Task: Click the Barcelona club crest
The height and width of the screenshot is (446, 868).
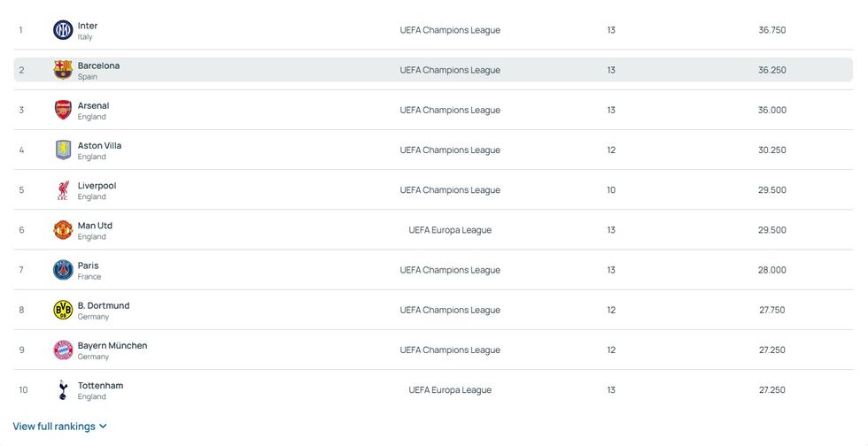Action: 63,70
